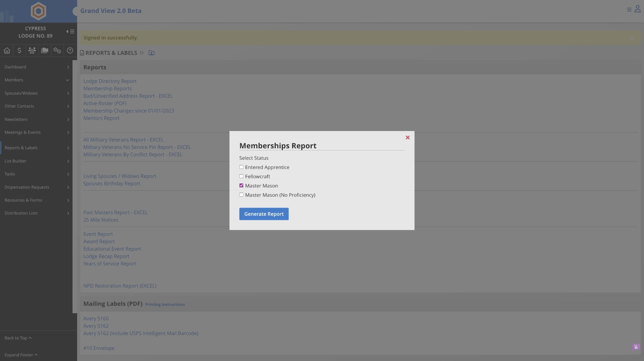The width and height of the screenshot is (644, 361).
Task: Open All Military Veterans Report - EXCEL
Action: point(123,140)
